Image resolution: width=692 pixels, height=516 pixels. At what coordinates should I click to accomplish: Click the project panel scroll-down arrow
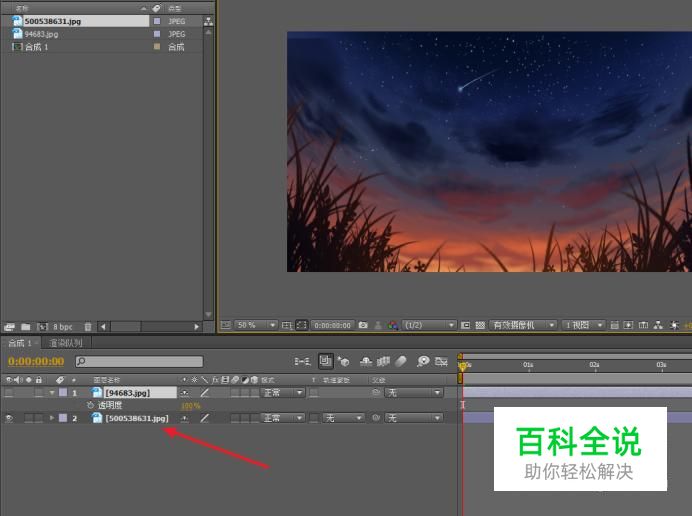coord(208,315)
